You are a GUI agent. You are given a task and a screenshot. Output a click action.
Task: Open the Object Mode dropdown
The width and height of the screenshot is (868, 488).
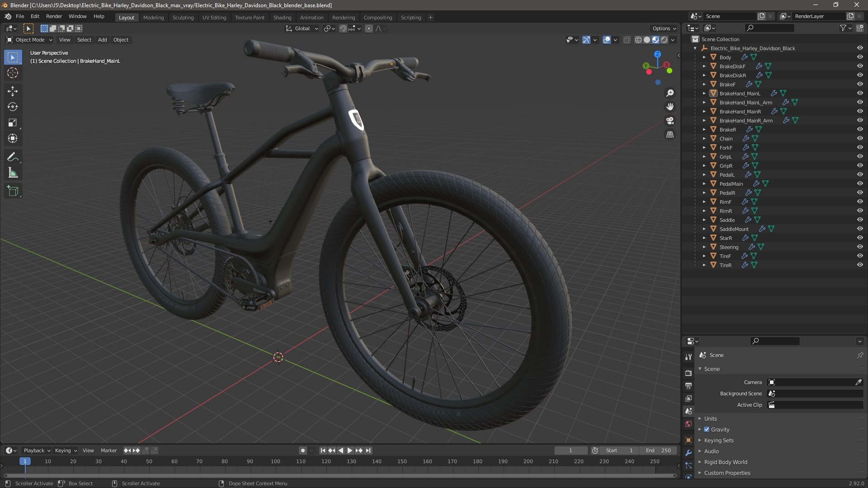(29, 40)
